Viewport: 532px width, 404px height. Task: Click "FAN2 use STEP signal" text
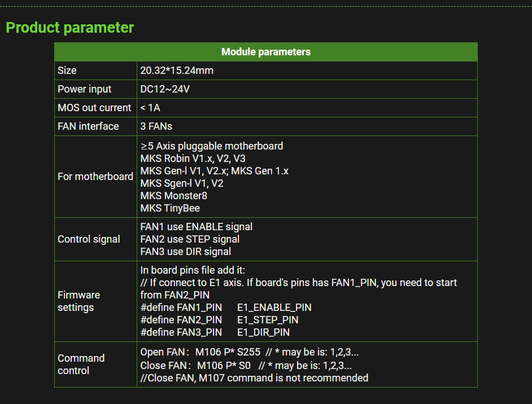pos(190,239)
